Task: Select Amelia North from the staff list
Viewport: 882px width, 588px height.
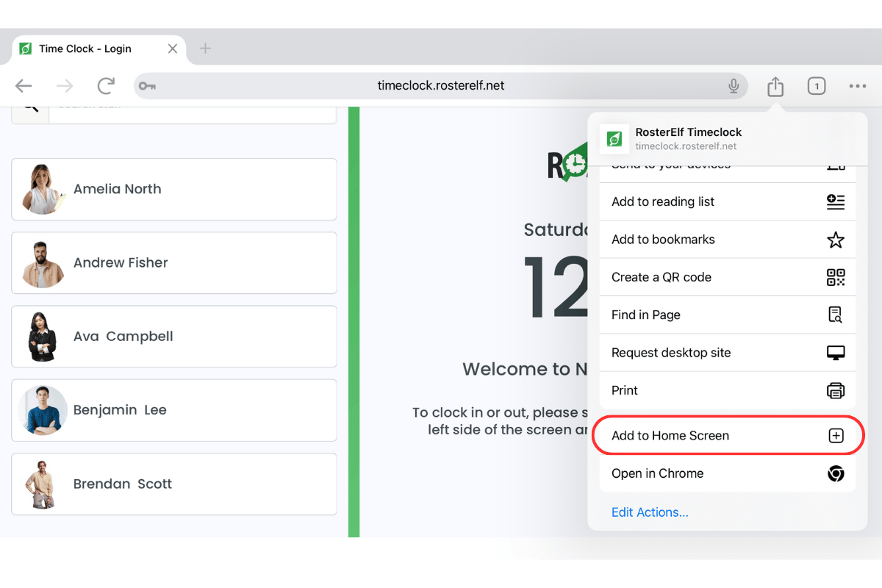Action: 173,189
